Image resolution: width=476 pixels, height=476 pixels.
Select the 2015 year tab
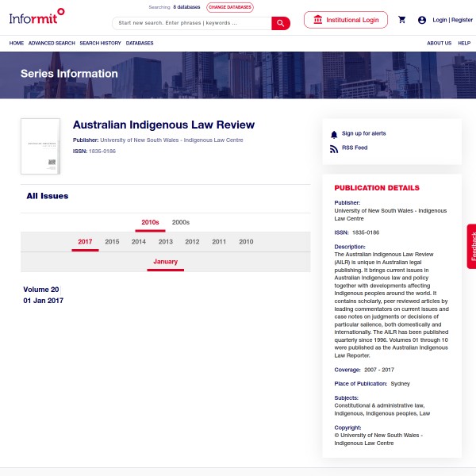click(x=112, y=242)
